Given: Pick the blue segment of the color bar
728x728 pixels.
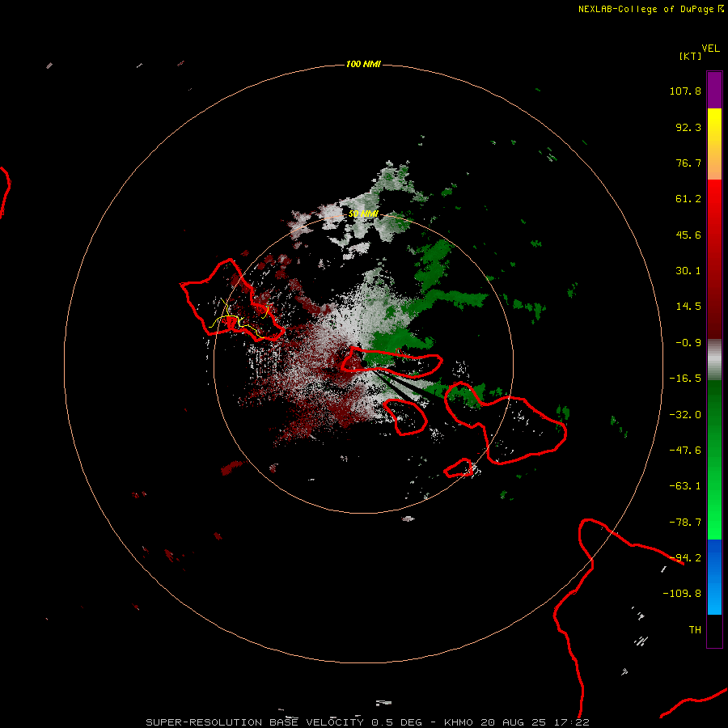Looking at the screenshot, I should (714, 577).
